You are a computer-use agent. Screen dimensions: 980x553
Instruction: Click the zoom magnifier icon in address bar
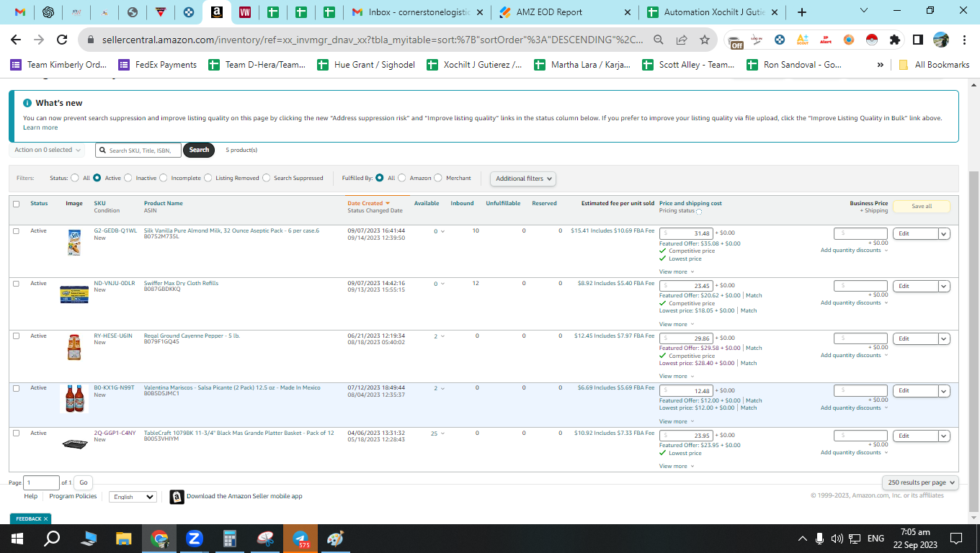(x=659, y=40)
